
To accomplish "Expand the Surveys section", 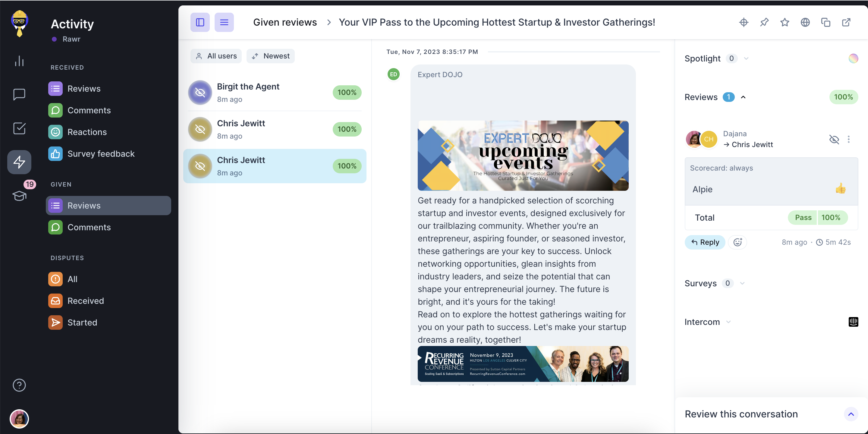I will 742,283.
